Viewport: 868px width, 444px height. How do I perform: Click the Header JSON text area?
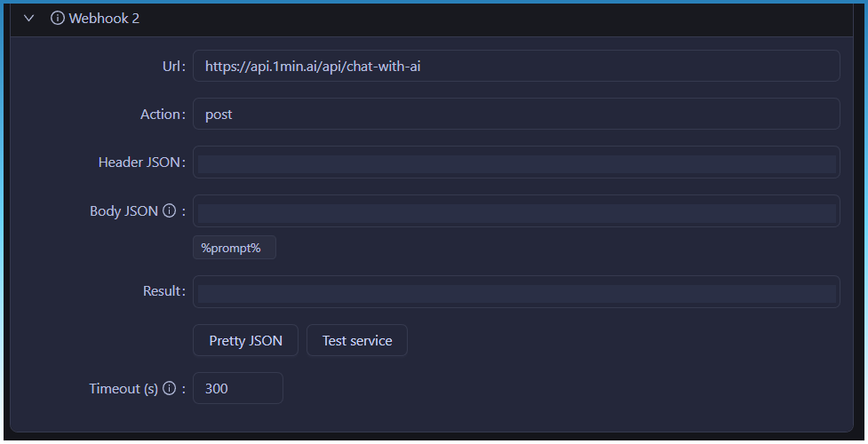pyautogui.click(x=515, y=163)
